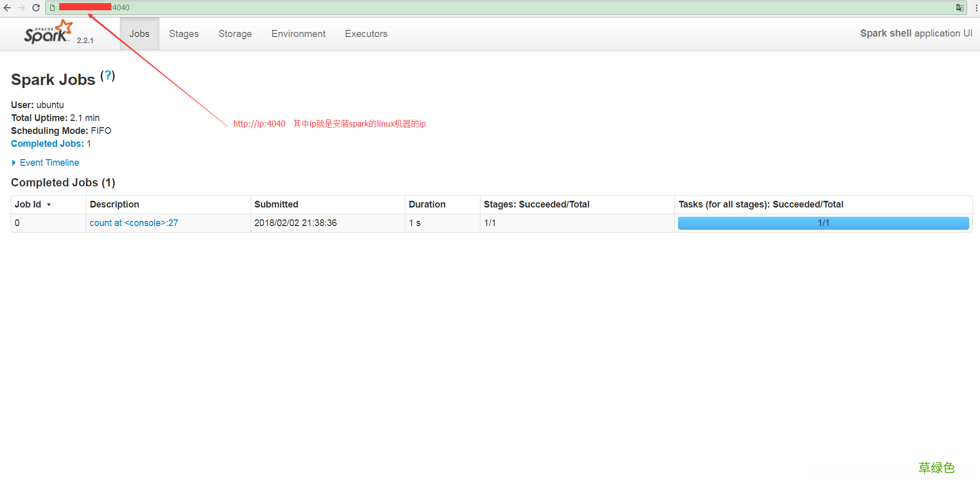
Task: Click the Apache Spark logo
Action: click(x=48, y=32)
